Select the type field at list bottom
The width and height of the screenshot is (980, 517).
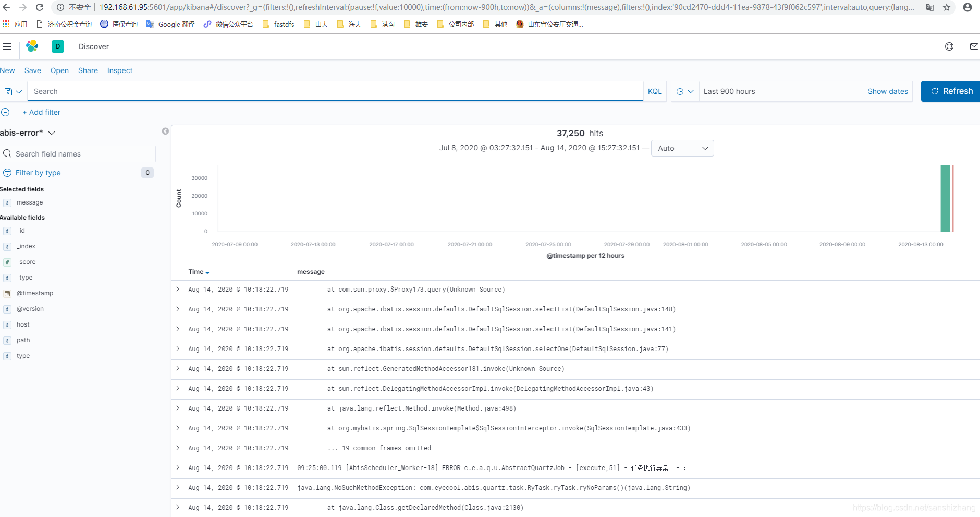coord(23,356)
